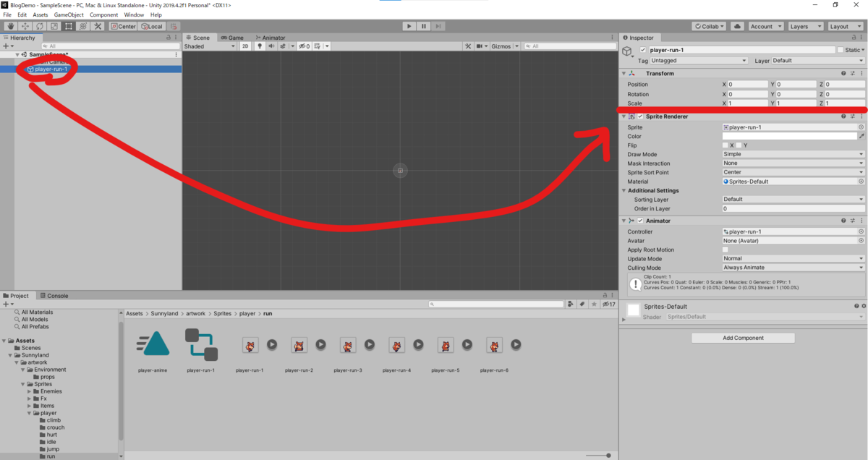This screenshot has width=868, height=460.
Task: Click Search by Label icon in Project
Action: [x=582, y=304]
